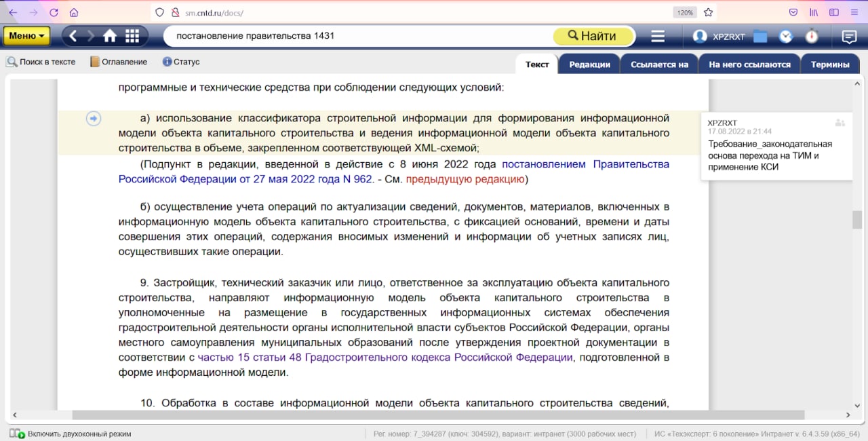Image resolution: width=868 pixels, height=441 pixels.
Task: Click the 120% zoom level indicator
Action: click(x=684, y=12)
